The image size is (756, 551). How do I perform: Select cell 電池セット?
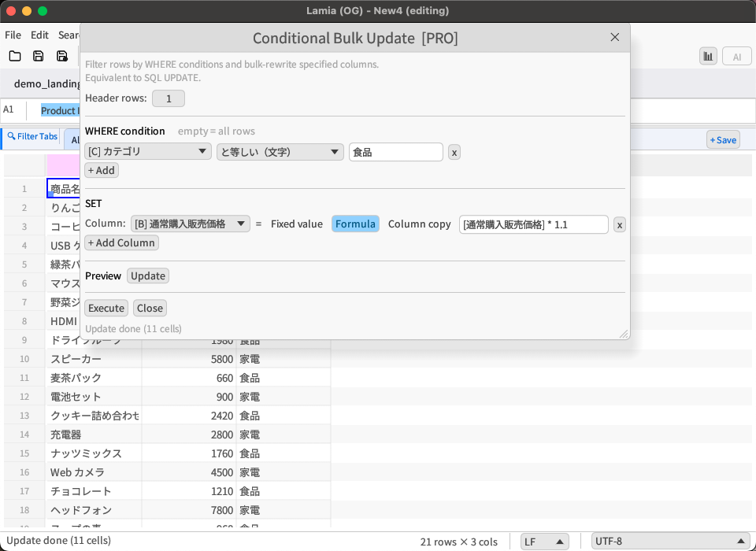tap(94, 397)
